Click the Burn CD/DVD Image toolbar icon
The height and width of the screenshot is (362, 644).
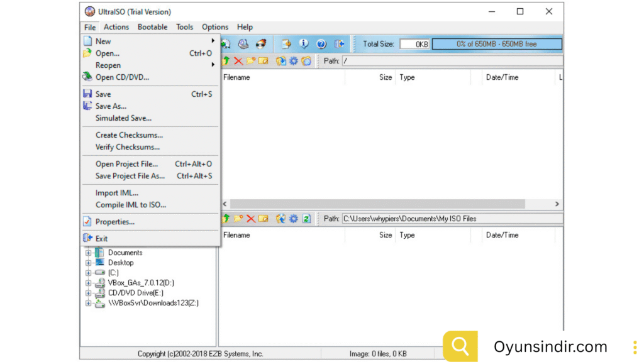[x=260, y=44]
